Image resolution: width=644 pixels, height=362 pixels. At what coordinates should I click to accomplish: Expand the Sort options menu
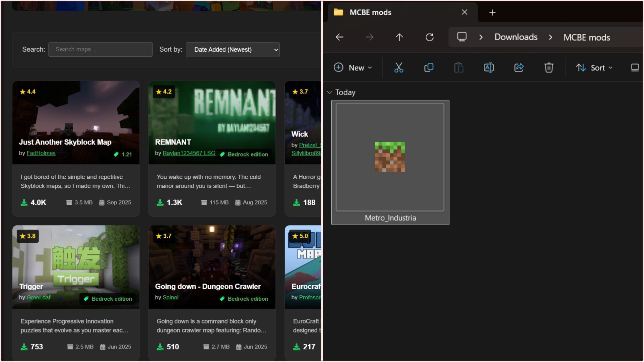click(594, 68)
